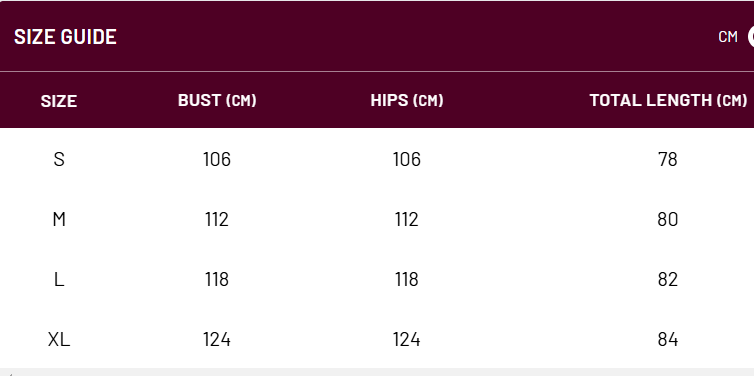754x376 pixels.
Task: Click total length value 80
Action: 668,219
